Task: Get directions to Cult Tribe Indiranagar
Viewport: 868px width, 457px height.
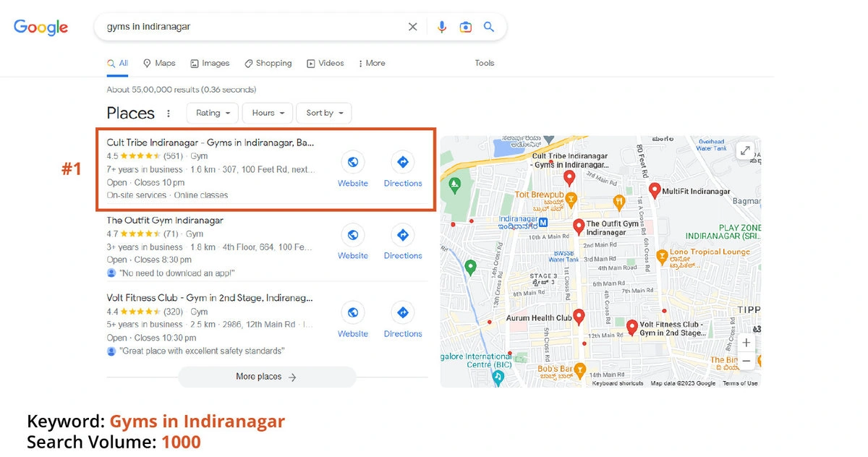Action: [403, 162]
